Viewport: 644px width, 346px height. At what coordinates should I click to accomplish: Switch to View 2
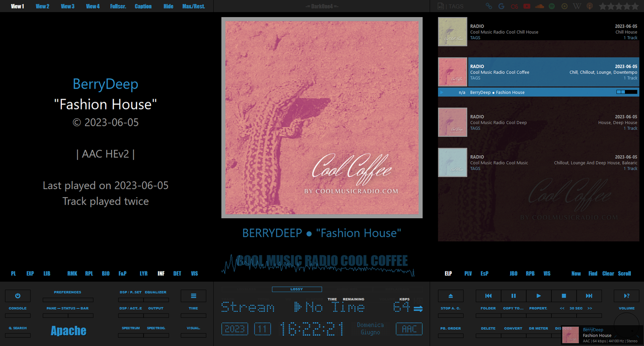pos(42,7)
